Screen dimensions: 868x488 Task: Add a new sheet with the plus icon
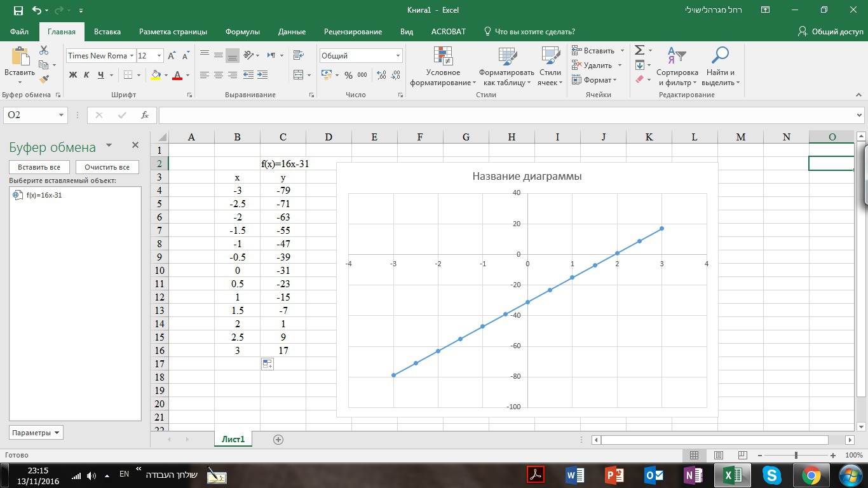pyautogui.click(x=278, y=439)
